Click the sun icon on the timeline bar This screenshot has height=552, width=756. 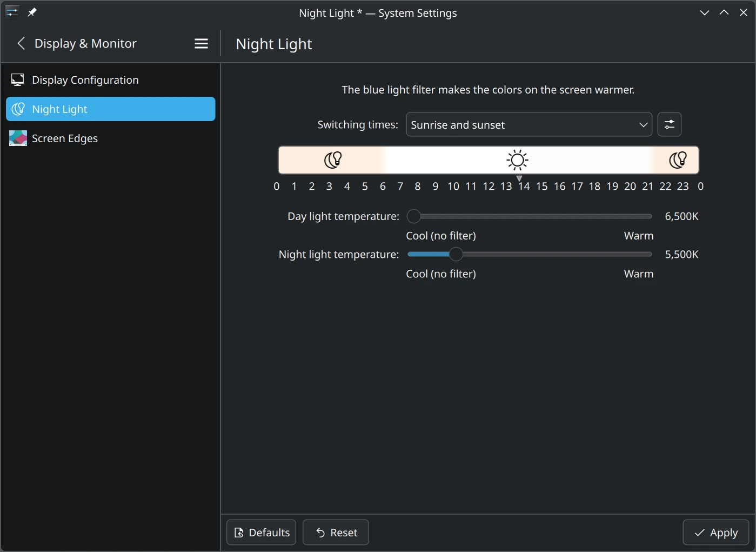[517, 160]
